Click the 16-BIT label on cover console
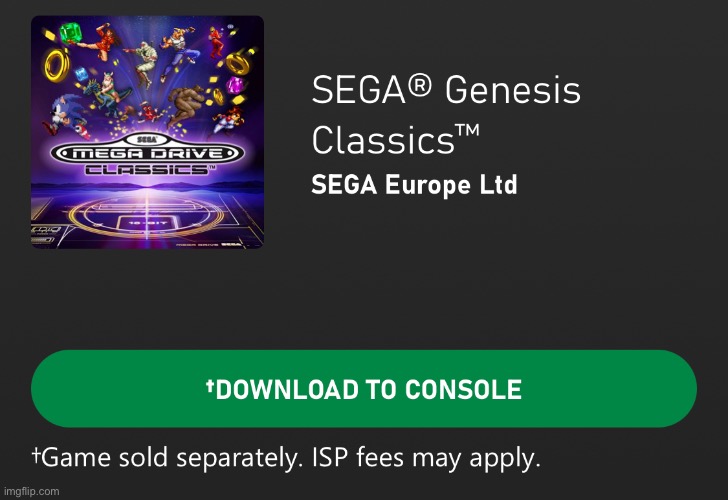This screenshot has height=500, width=728. pos(147,223)
